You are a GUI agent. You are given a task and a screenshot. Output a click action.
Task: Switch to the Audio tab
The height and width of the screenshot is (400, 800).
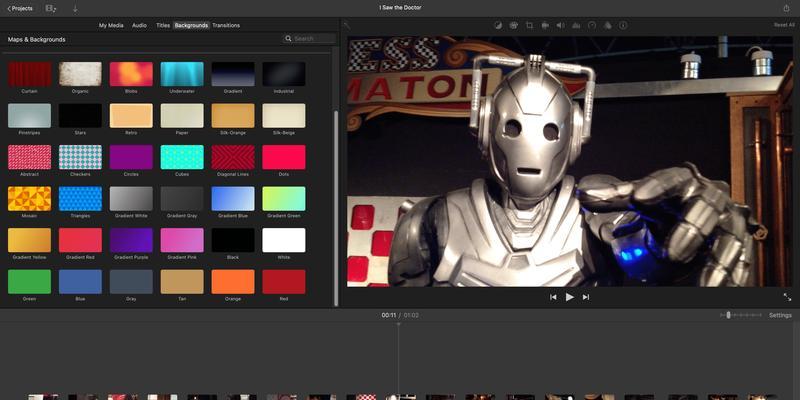(x=139, y=25)
